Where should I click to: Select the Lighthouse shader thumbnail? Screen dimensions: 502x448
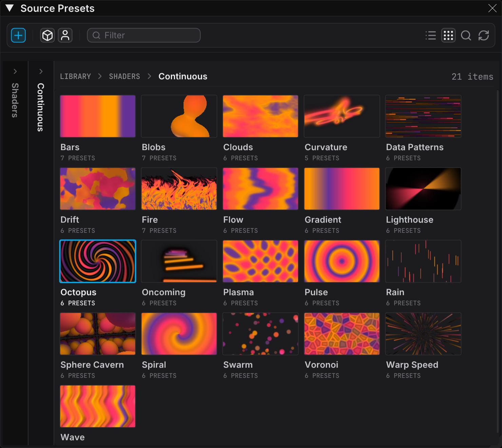point(423,189)
